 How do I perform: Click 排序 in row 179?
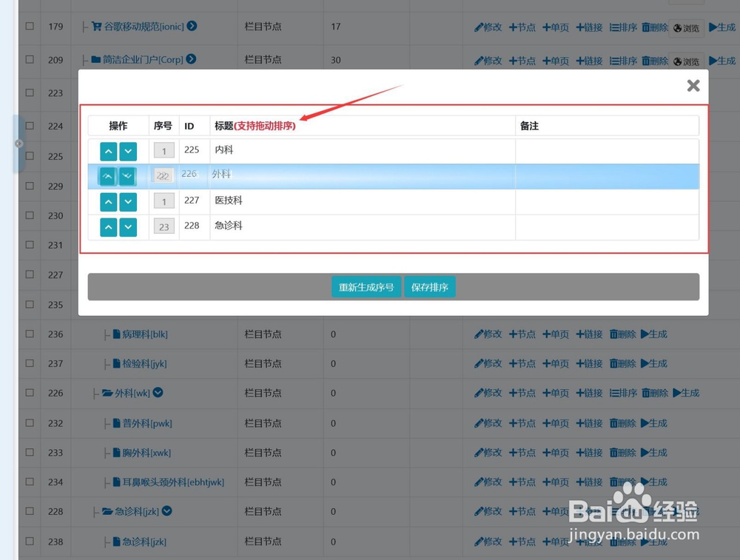623,27
